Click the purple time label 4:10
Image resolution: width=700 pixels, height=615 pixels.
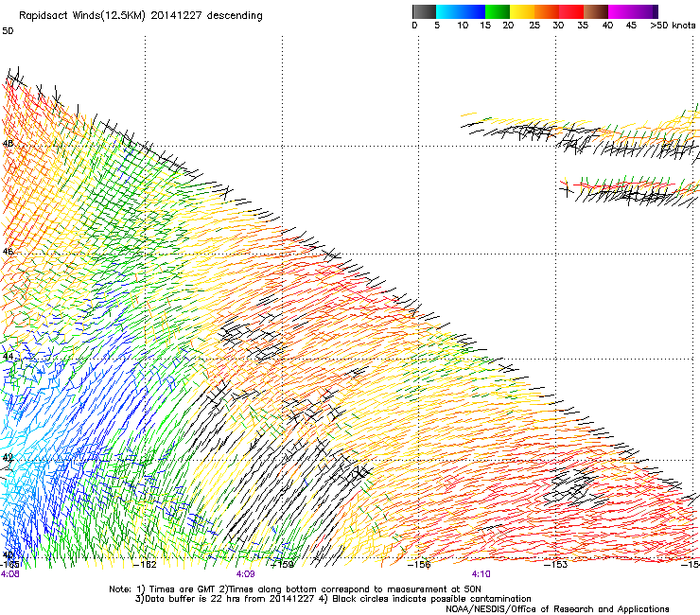point(481,574)
